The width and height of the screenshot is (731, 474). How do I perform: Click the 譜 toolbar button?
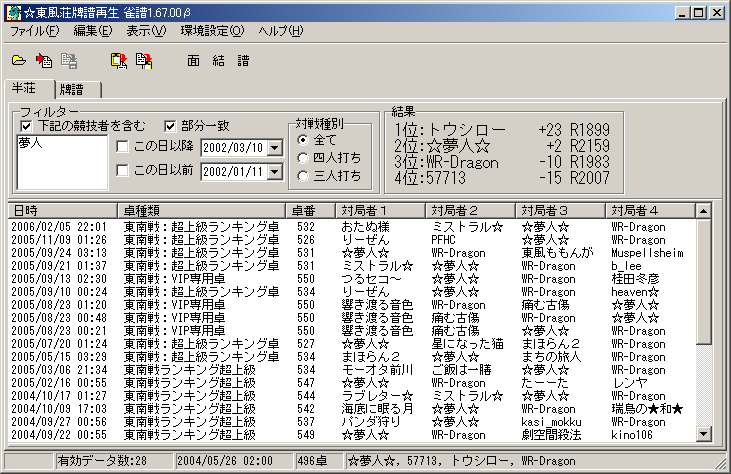[x=243, y=60]
